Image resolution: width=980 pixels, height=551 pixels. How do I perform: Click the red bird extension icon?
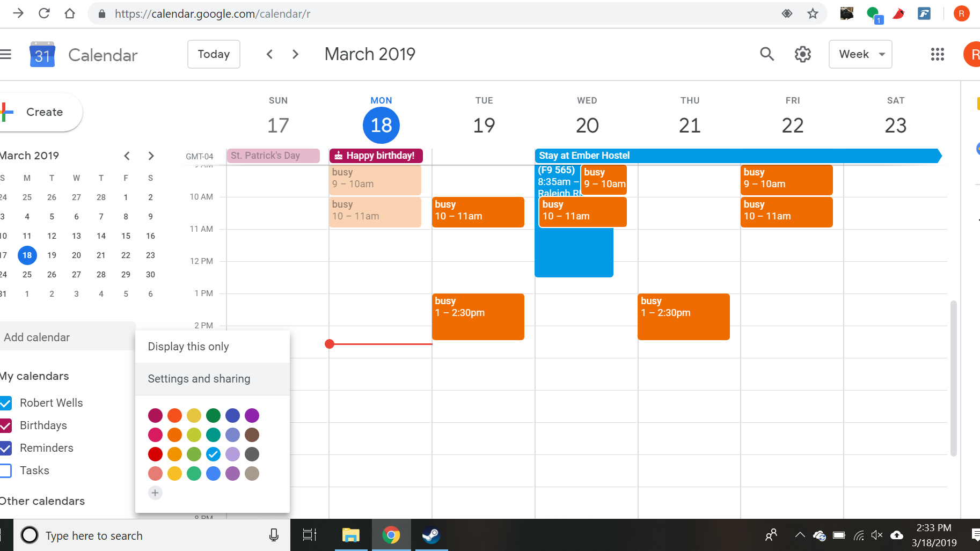click(898, 13)
